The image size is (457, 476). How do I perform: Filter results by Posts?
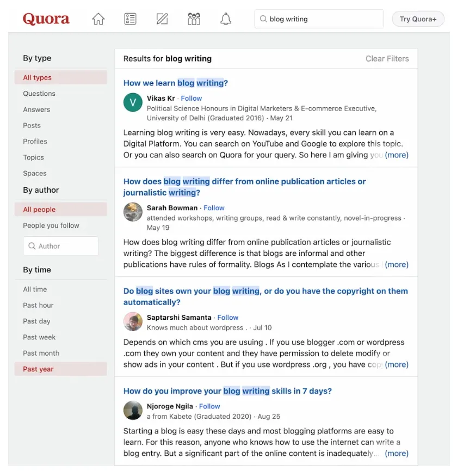(x=32, y=125)
